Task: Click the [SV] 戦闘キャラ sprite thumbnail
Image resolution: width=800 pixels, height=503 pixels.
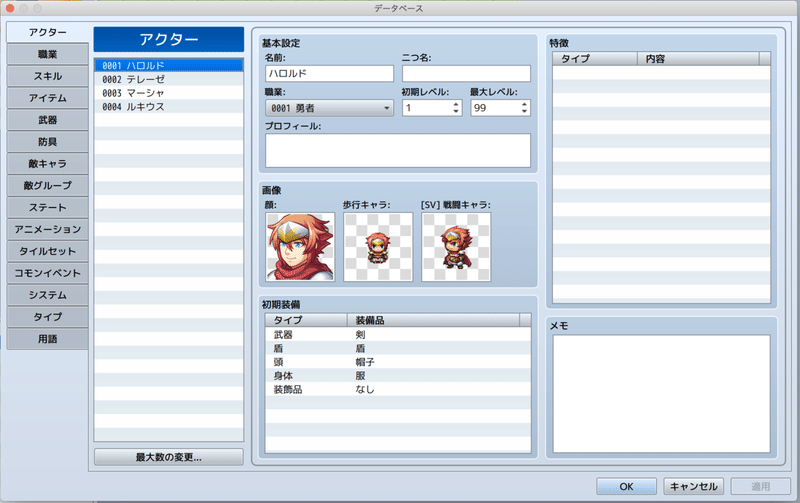Action: pyautogui.click(x=456, y=247)
